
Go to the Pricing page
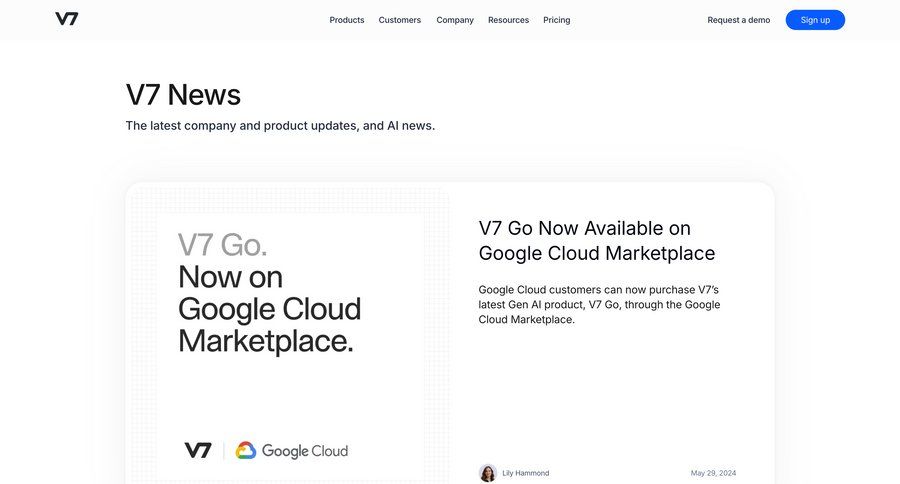click(557, 20)
